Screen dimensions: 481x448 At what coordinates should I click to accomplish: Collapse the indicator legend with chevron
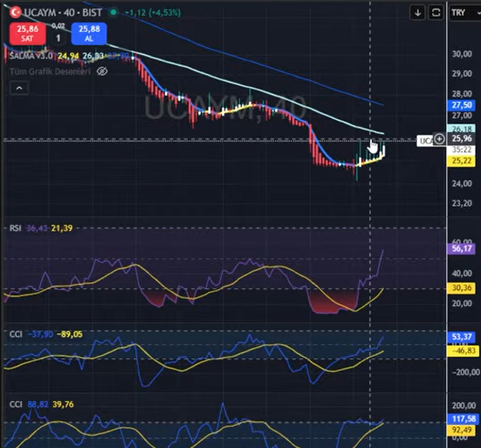(x=20, y=89)
